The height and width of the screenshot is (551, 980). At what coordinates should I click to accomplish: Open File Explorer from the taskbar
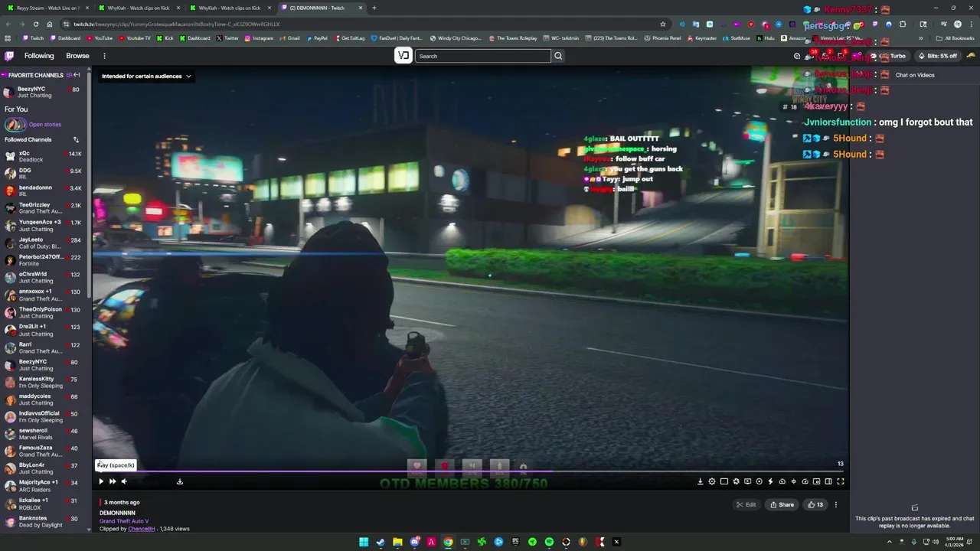coord(397,542)
